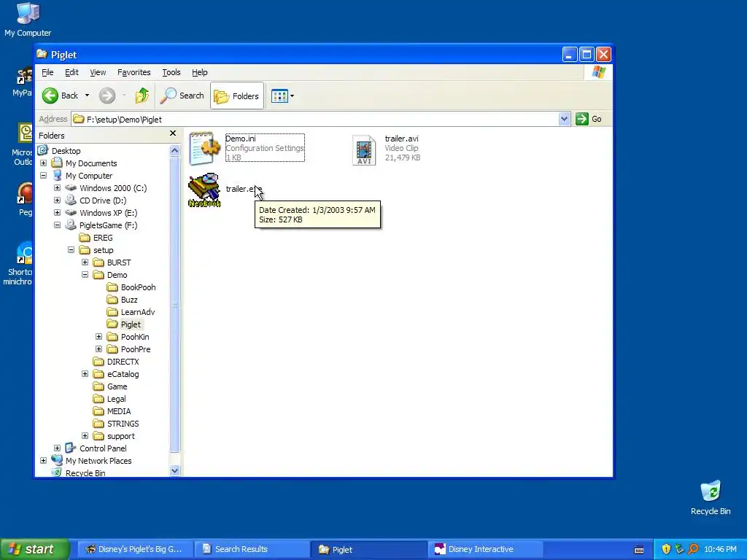
Task: Select the STRINGS folder
Action: 123,424
